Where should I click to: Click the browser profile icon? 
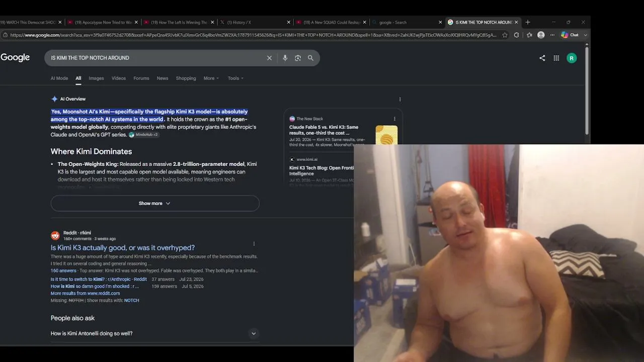(x=541, y=35)
